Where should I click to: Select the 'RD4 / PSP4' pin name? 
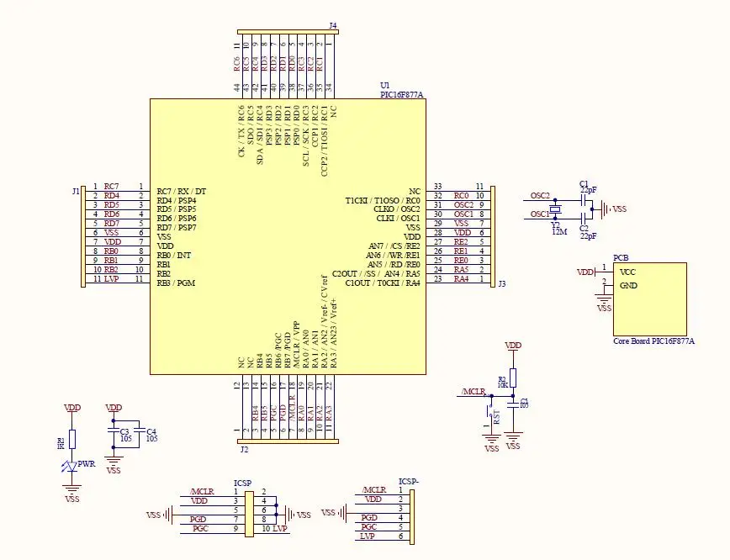point(177,201)
